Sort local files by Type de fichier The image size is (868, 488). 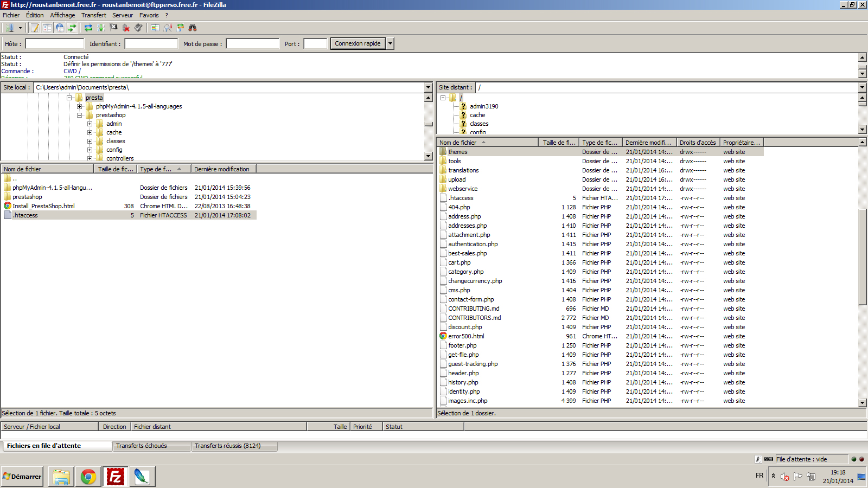pyautogui.click(x=164, y=169)
